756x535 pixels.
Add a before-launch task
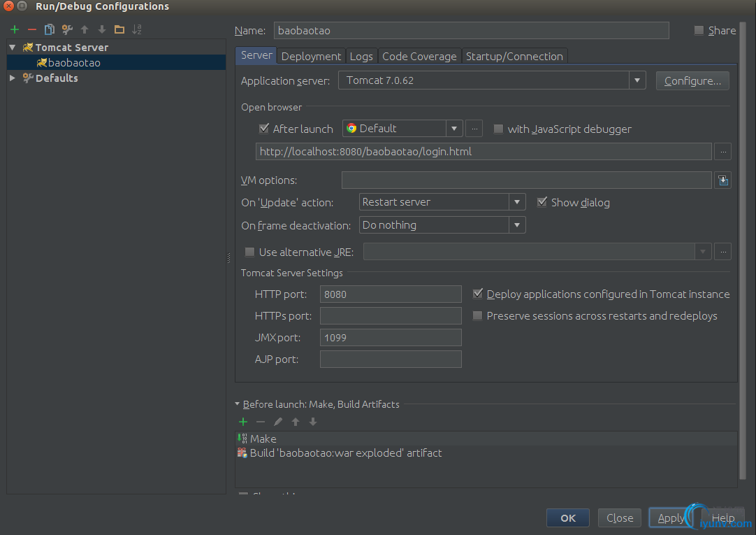coord(243,422)
